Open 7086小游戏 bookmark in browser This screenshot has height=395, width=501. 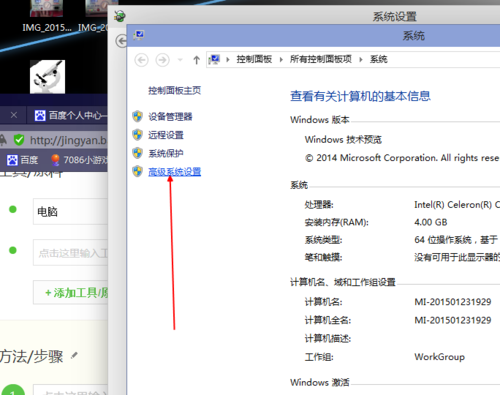click(x=79, y=160)
